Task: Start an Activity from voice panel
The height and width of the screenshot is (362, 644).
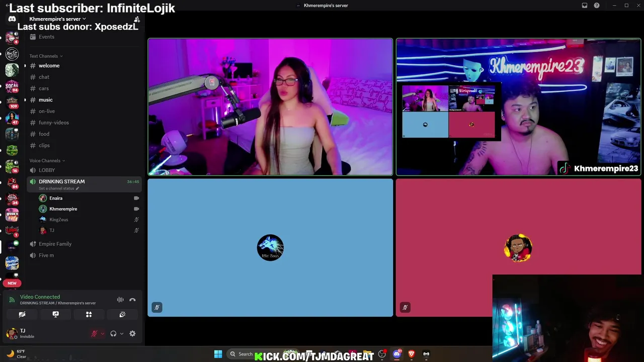Action: 89,314
